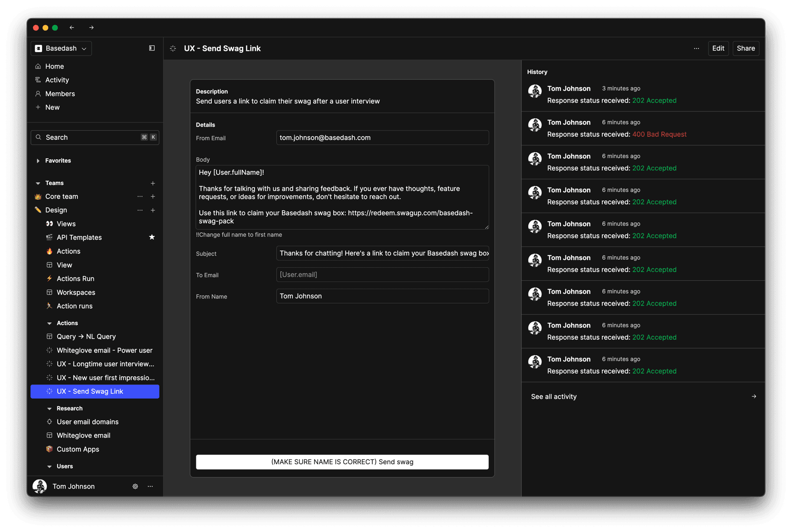Open the 3 minutes ago history entry
The height and width of the screenshot is (532, 792).
tap(643, 94)
